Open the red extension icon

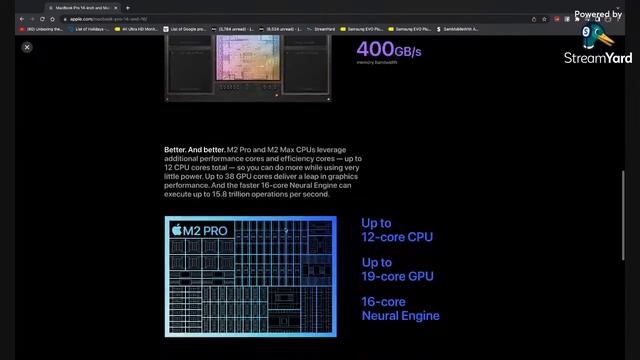[x=557, y=19]
